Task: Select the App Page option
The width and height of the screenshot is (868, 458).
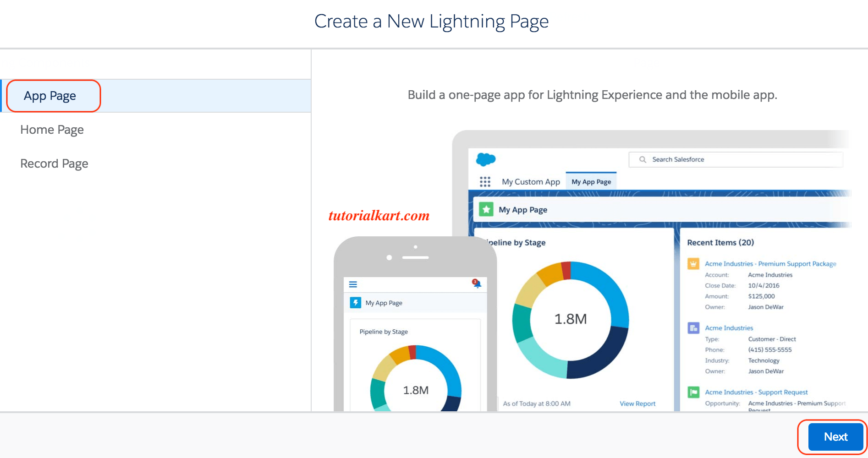Action: 49,95
